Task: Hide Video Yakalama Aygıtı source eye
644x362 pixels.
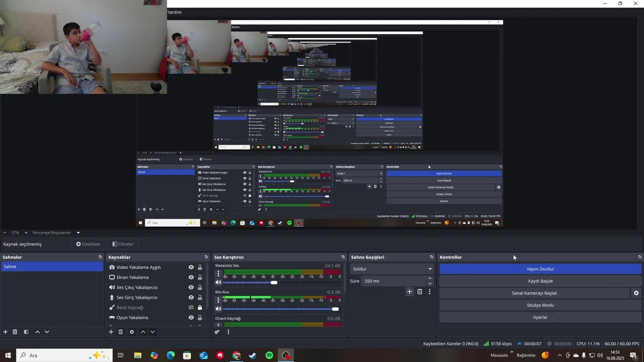Action: click(x=191, y=267)
